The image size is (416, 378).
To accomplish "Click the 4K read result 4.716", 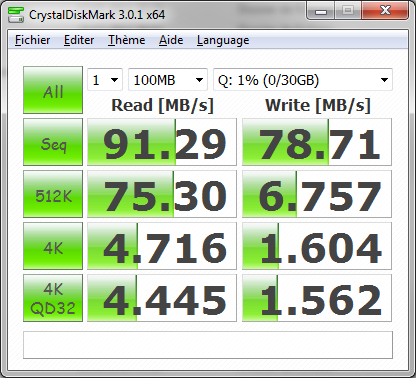I will coord(162,246).
